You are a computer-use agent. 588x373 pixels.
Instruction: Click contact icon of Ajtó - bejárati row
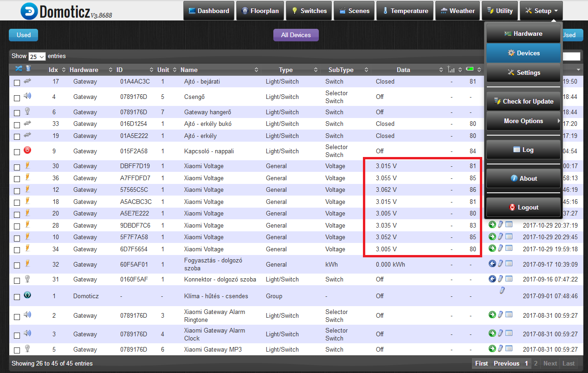click(27, 81)
